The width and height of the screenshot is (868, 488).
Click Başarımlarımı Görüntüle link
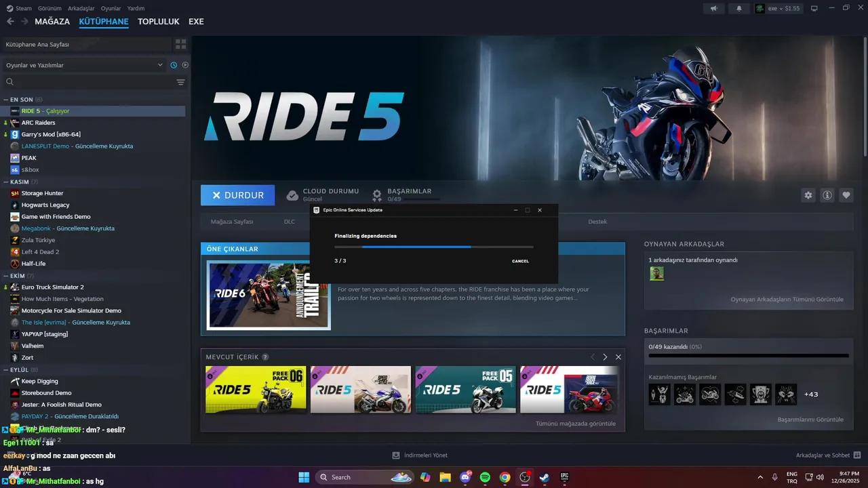pos(810,420)
